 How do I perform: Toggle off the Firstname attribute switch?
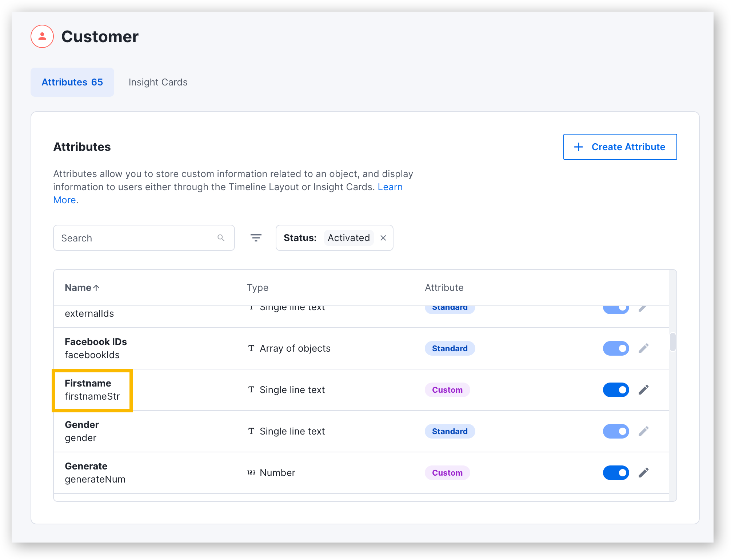pos(616,390)
